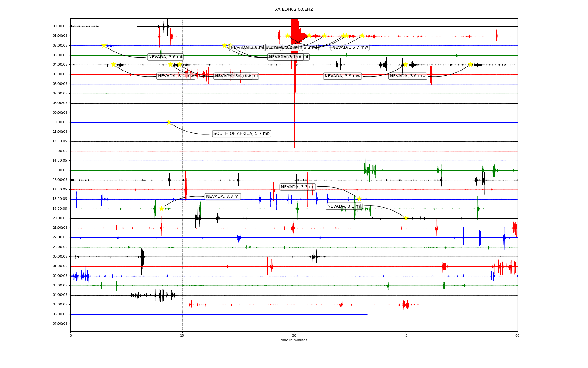588x368 pixels.
Task: Click the 'time in minutes' axis label
Action: coord(294,340)
